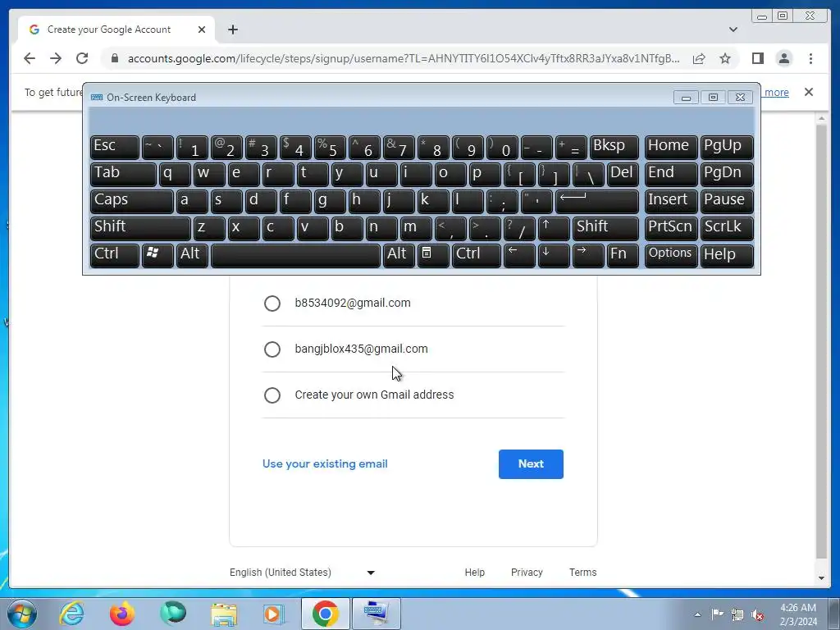This screenshot has height=630, width=840.
Task: Open the Terms footer link
Action: [583, 572]
